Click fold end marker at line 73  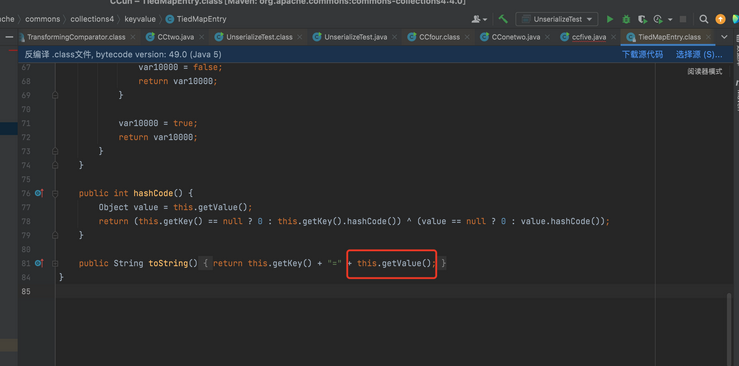[x=55, y=151]
